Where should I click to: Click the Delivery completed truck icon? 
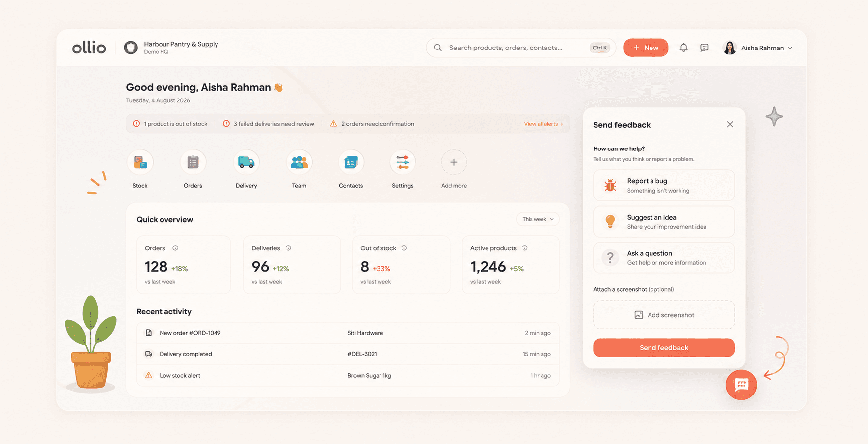148,354
